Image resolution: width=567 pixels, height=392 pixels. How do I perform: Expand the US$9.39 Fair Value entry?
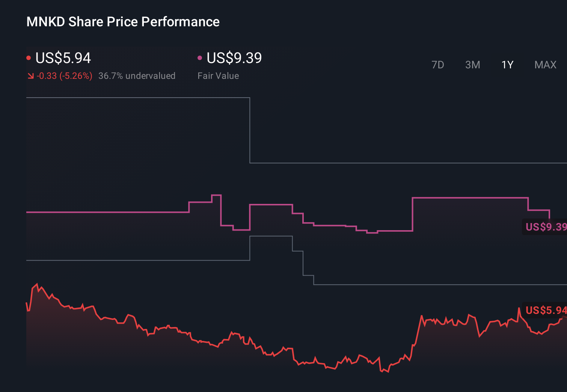pos(234,58)
